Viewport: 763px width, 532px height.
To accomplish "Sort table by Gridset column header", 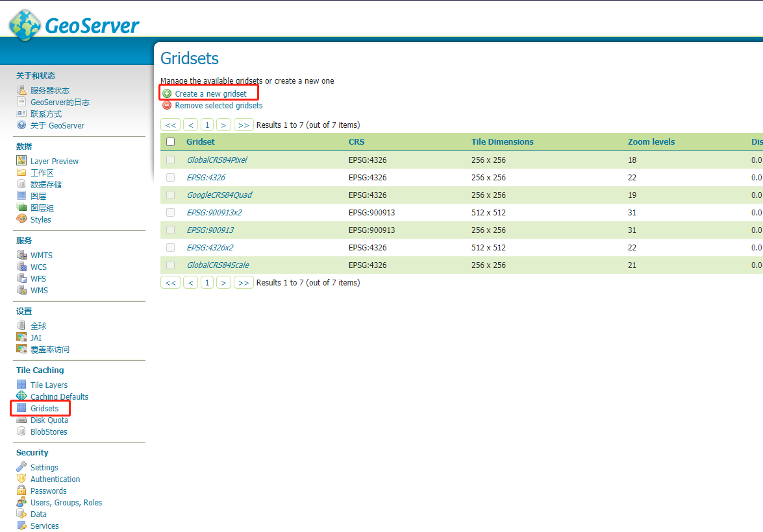I will click(x=201, y=141).
